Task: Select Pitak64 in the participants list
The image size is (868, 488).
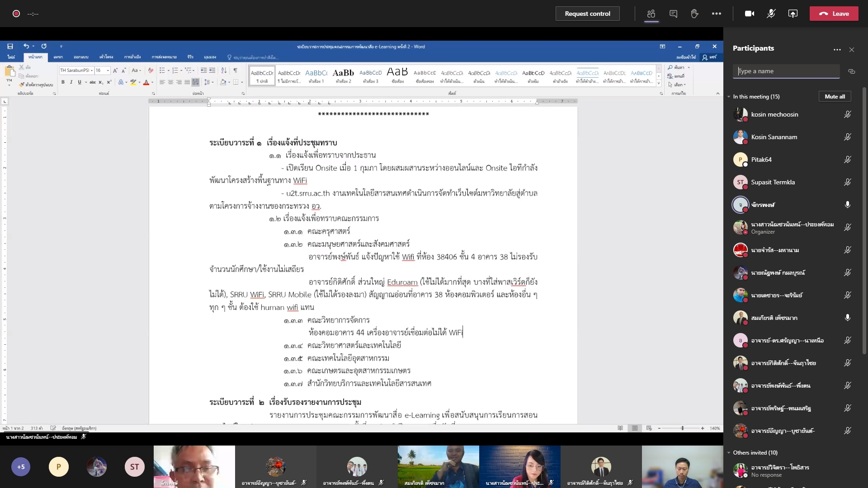Action: 761,160
